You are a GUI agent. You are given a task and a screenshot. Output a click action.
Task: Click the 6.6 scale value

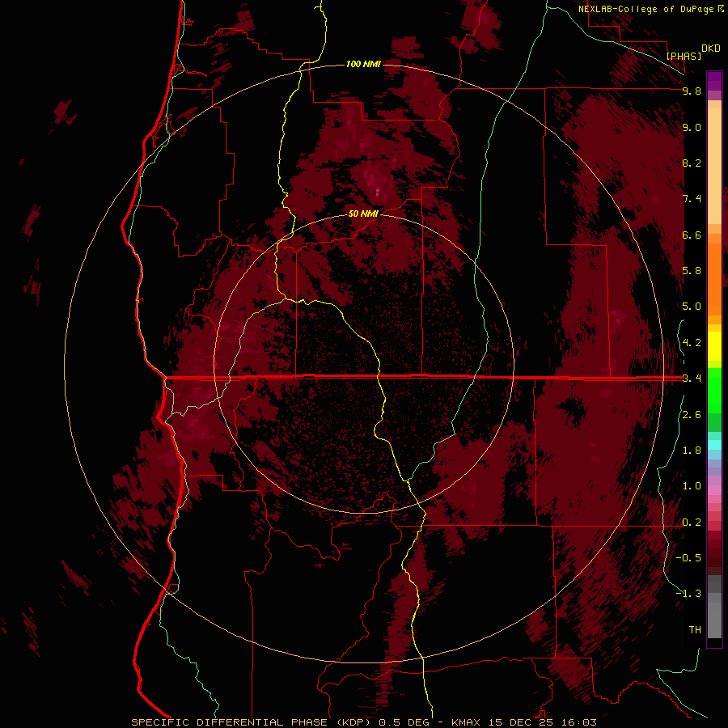[x=692, y=235]
